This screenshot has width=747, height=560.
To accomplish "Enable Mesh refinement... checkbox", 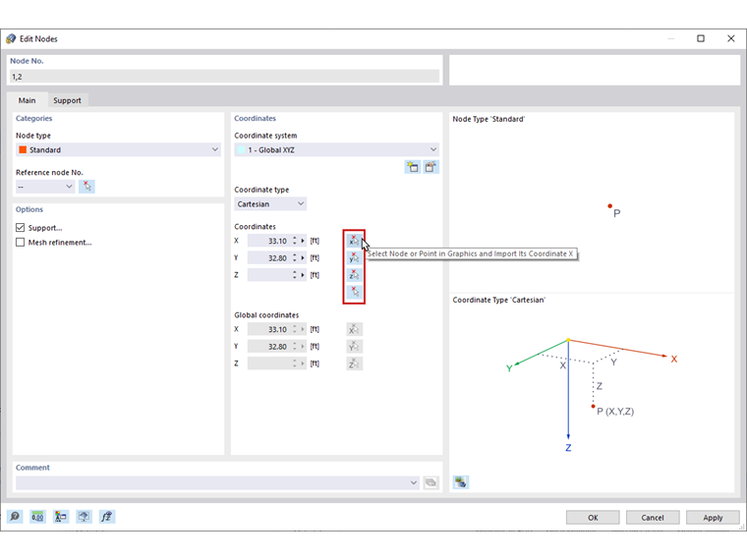I will [x=20, y=243].
